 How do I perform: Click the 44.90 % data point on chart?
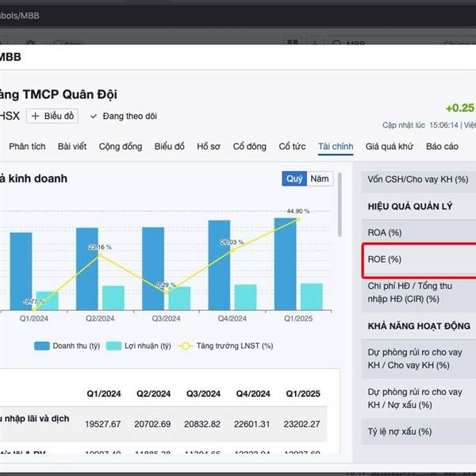coord(298,219)
